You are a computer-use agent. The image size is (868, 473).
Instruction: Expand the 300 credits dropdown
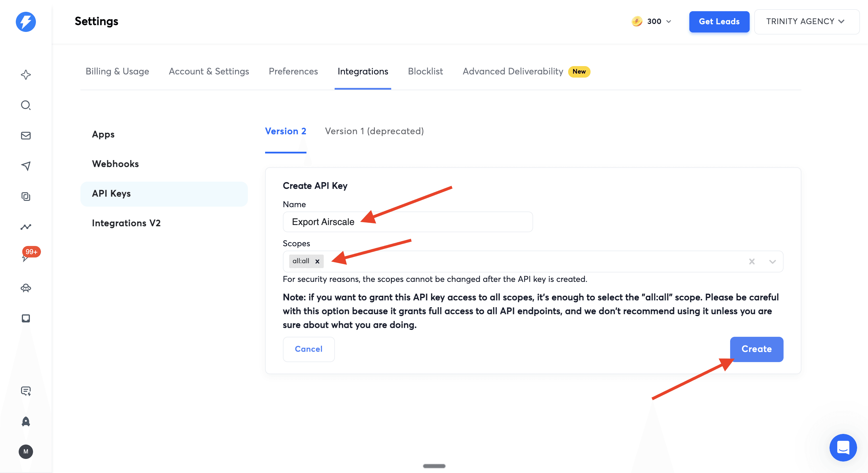click(x=669, y=22)
